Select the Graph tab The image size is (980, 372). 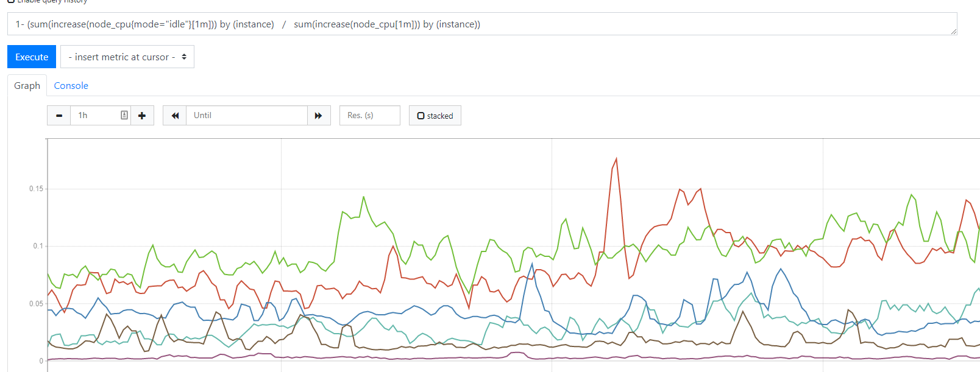[x=27, y=86]
